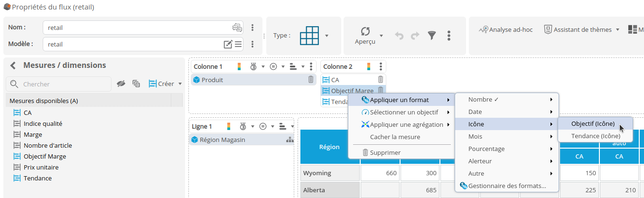Click the filter funnel icon in toolbar

click(431, 36)
